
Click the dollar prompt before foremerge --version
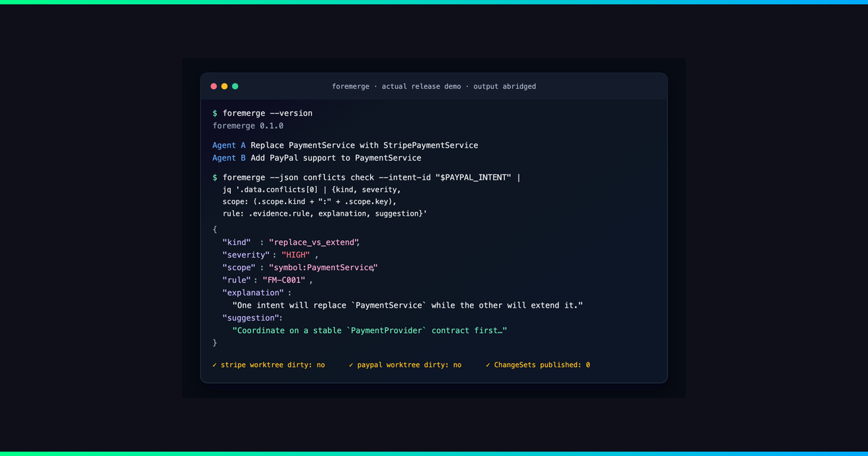coord(215,114)
